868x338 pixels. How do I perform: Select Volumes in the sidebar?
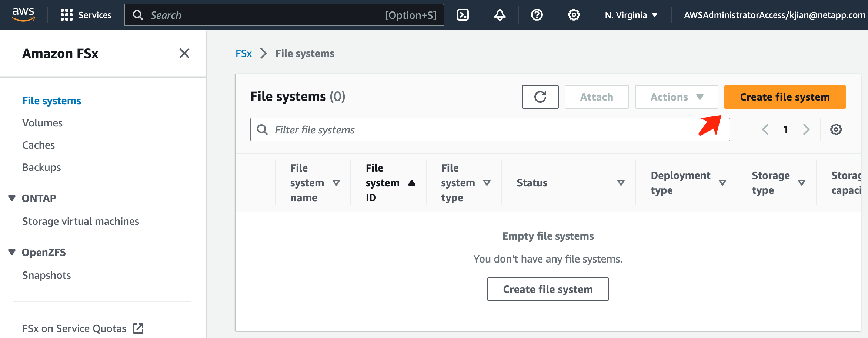[42, 123]
